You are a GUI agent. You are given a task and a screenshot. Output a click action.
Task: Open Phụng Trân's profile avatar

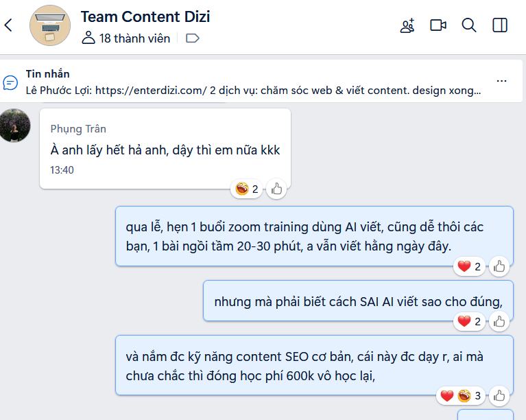14,126
